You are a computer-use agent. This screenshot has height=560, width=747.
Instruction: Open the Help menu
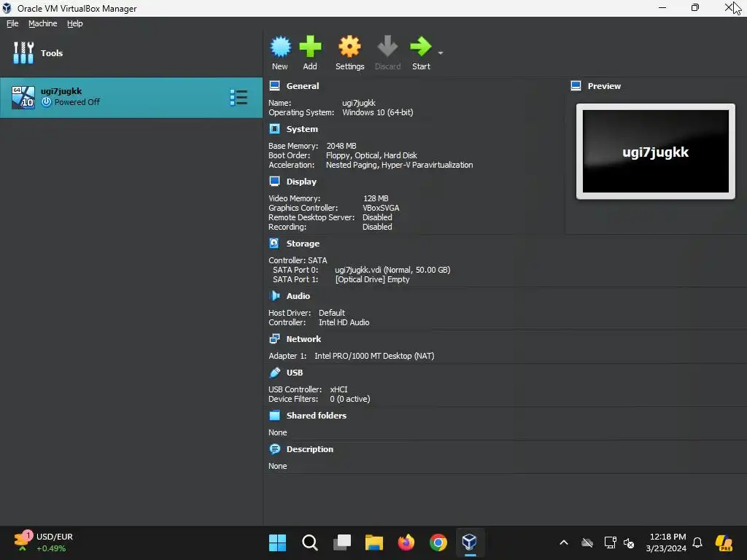pyautogui.click(x=75, y=23)
